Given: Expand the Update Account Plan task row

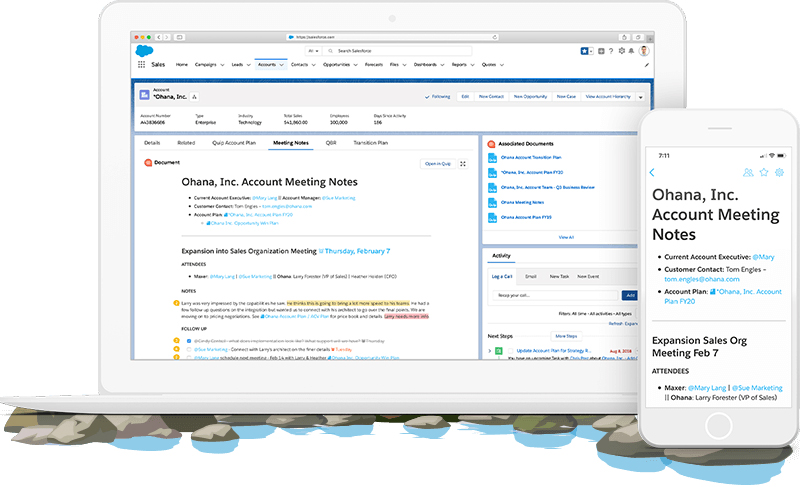Looking at the screenshot, I should coord(490,351).
